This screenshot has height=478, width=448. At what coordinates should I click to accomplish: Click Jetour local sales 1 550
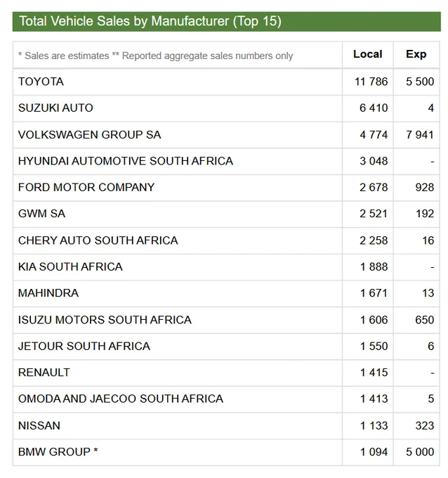pos(374,347)
